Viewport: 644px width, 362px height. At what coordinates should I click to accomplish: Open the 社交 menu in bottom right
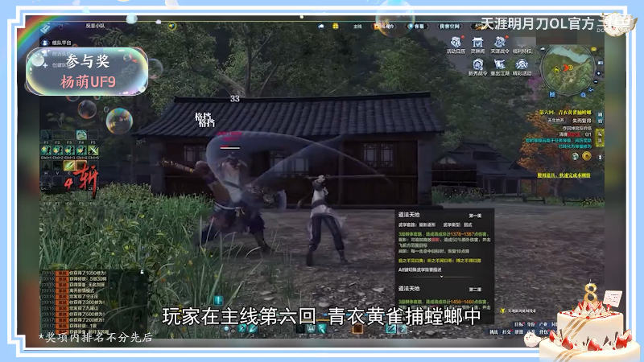pos(506,332)
